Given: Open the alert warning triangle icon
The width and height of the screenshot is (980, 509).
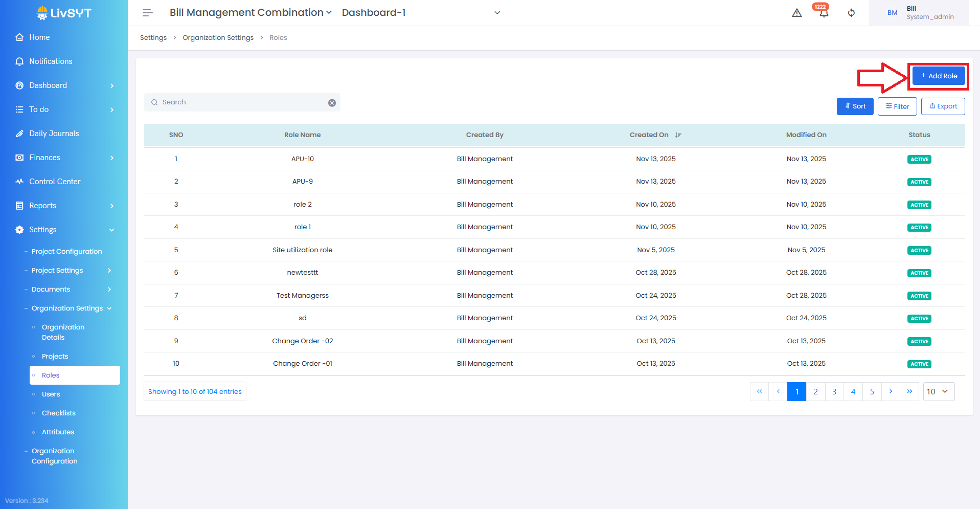Looking at the screenshot, I should 796,13.
